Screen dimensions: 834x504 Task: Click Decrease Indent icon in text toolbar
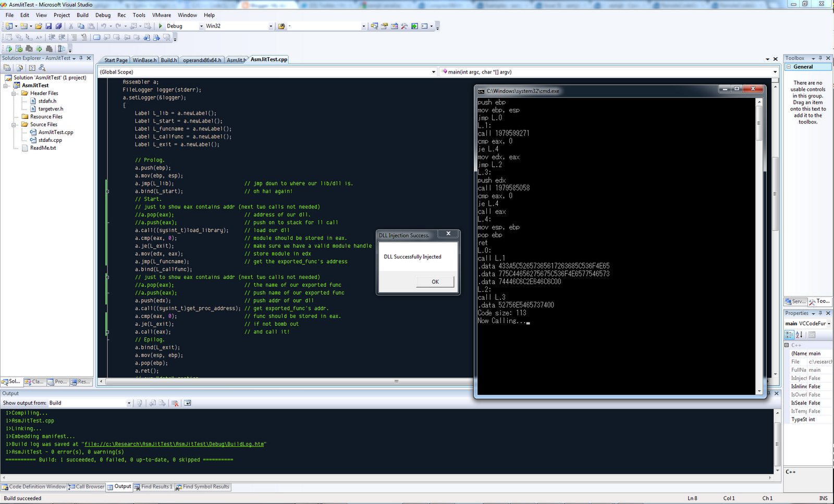(x=52, y=38)
